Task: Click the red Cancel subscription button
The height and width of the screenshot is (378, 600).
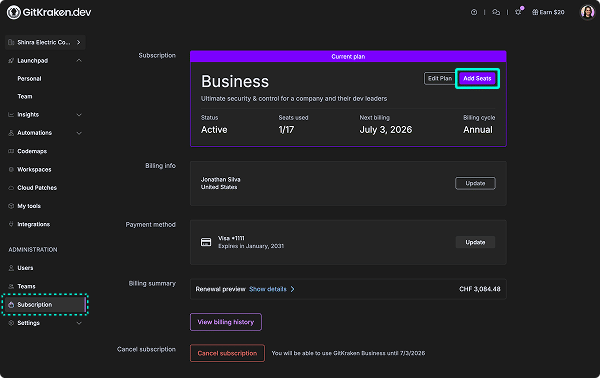Action: [227, 353]
